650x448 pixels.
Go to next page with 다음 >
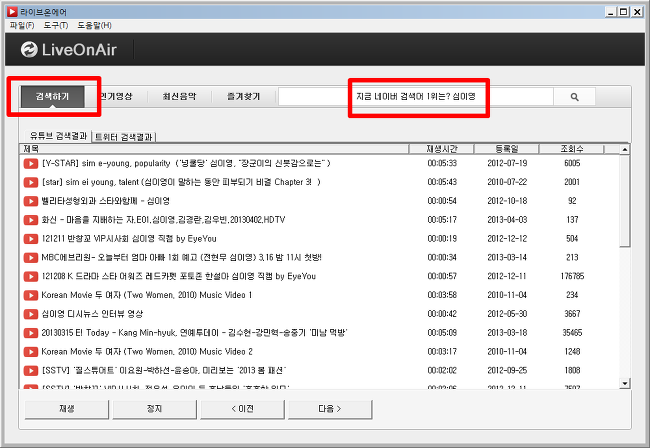pyautogui.click(x=330, y=409)
